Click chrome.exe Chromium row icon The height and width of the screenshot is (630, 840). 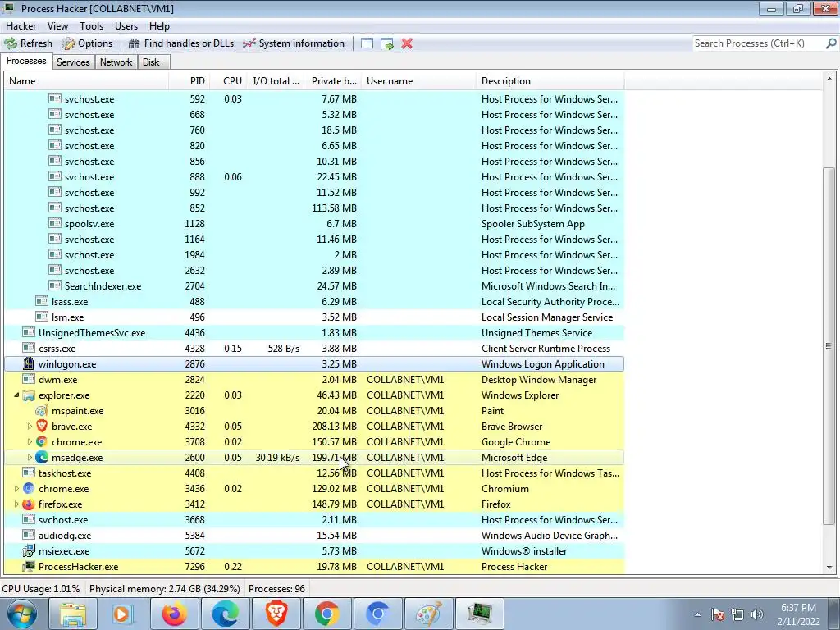tap(29, 489)
